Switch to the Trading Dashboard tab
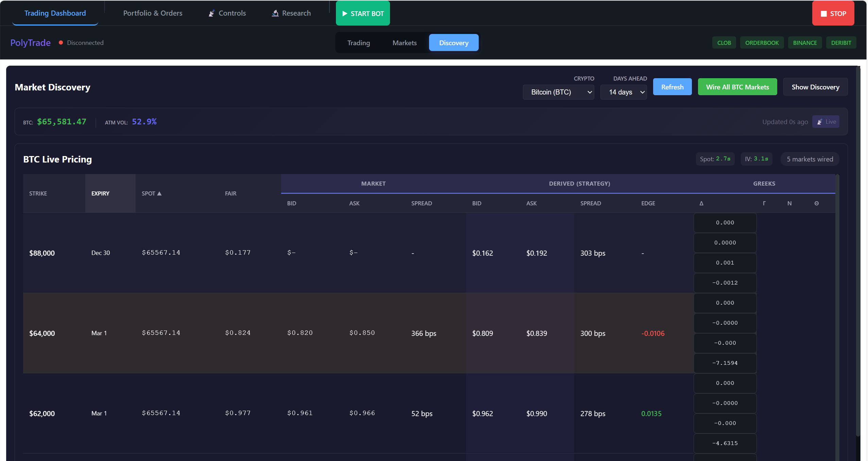This screenshot has height=461, width=868. pos(55,13)
